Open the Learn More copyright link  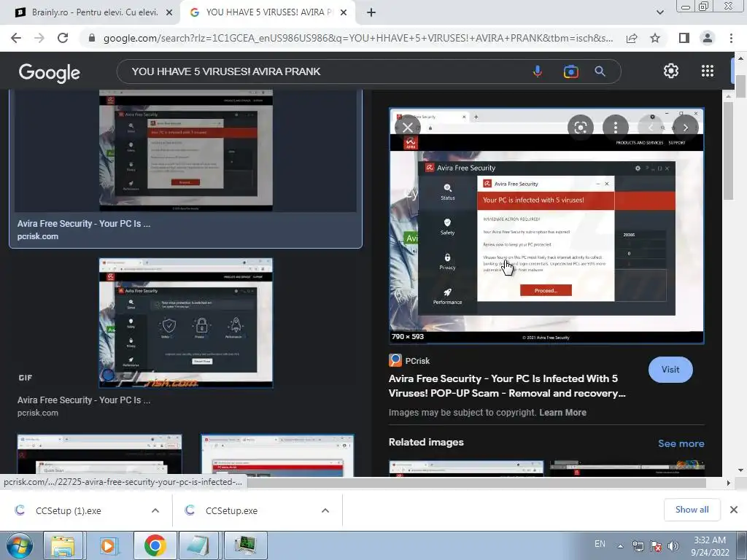562,413
